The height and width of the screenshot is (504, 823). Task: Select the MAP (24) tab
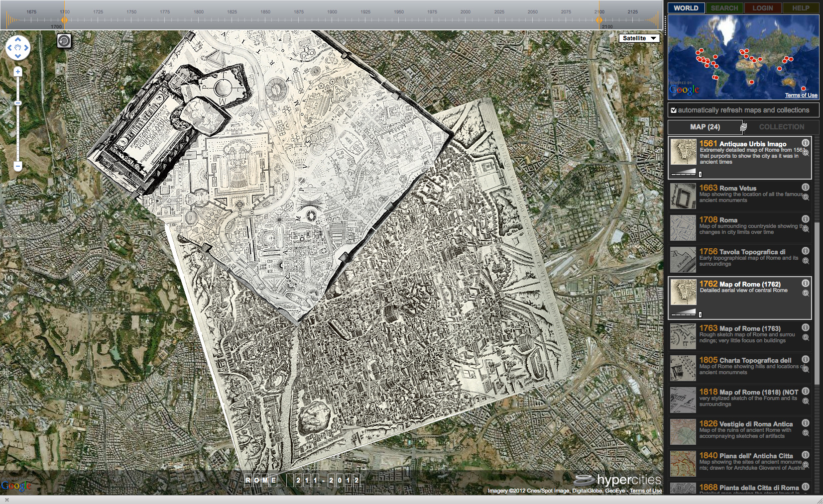pyautogui.click(x=705, y=127)
